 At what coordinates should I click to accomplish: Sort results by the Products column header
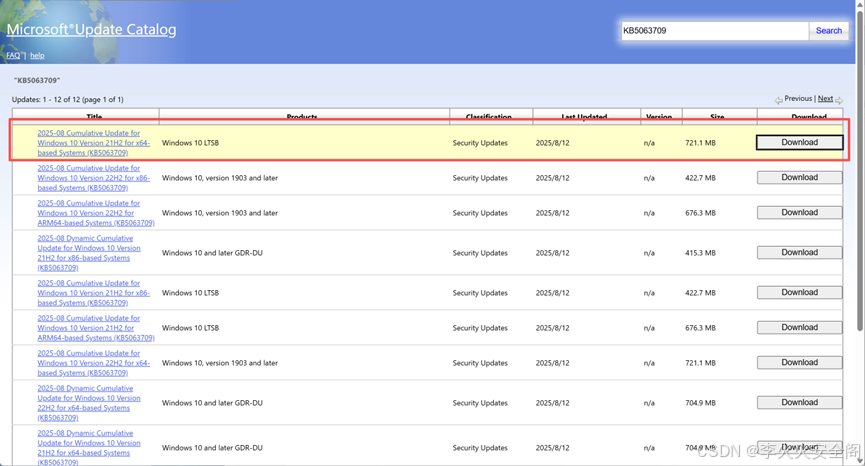[x=302, y=117]
